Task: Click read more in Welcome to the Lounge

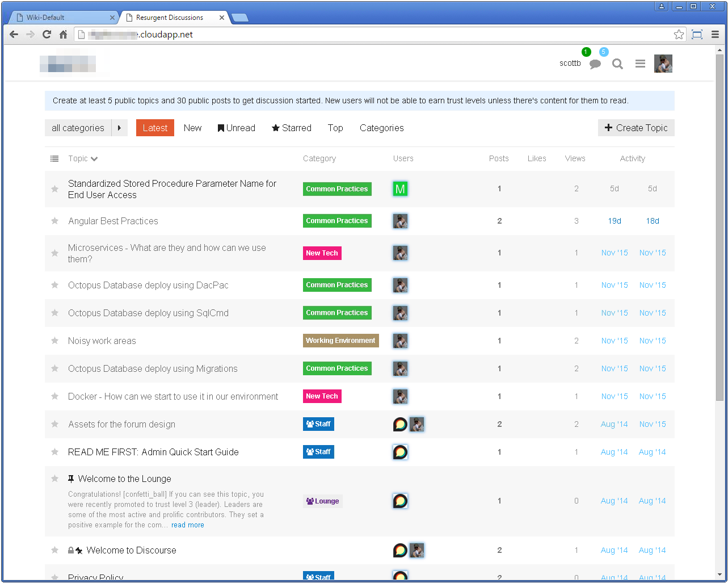Action: coord(187,525)
